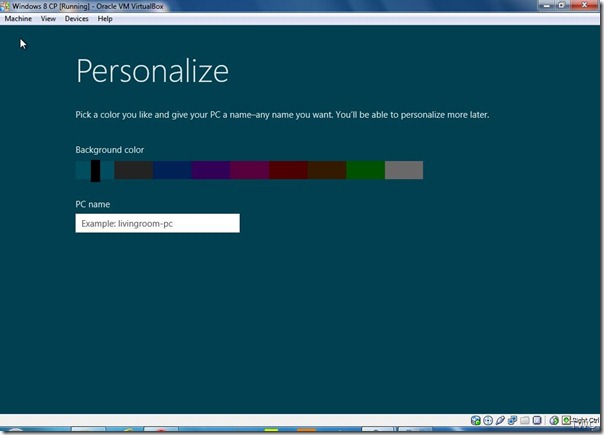604x435 pixels.
Task: Minimize the VirtualBox window
Action: pyautogui.click(x=546, y=5)
